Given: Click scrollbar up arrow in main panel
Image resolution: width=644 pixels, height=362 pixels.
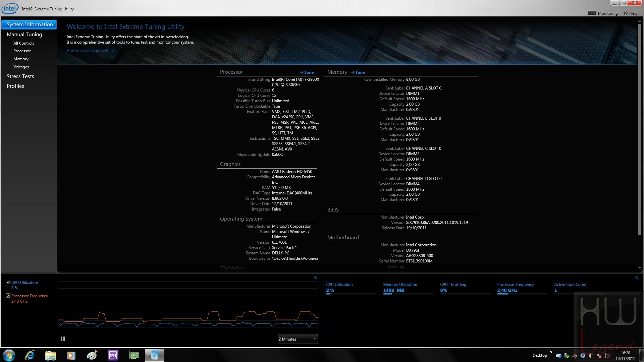Looking at the screenshot, I should tap(640, 21).
